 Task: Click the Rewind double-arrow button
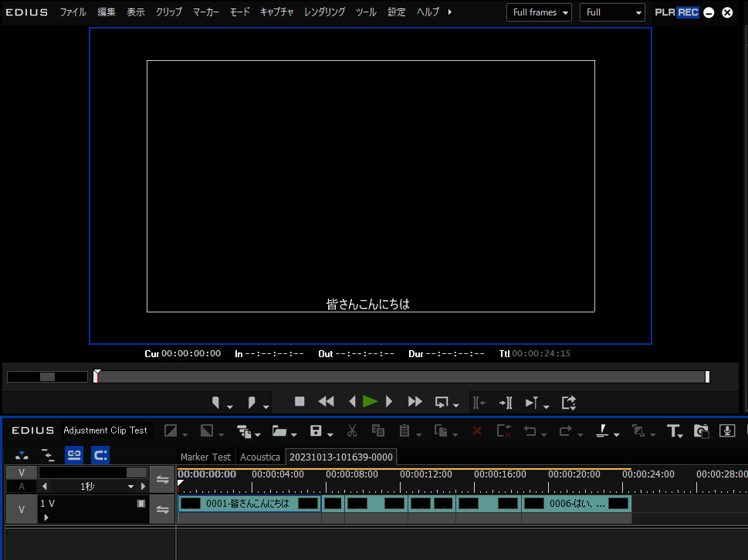click(x=327, y=402)
